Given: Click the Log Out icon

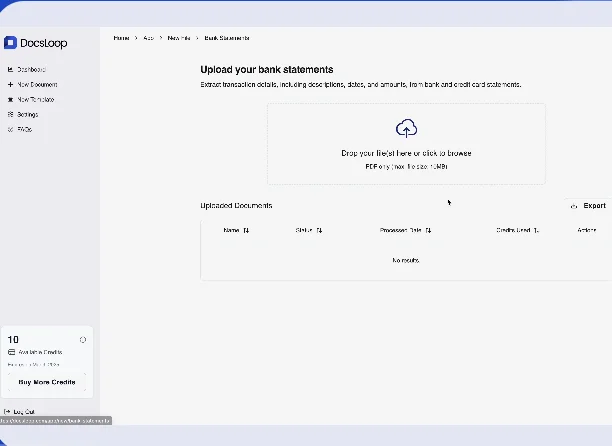Looking at the screenshot, I should click(9, 411).
